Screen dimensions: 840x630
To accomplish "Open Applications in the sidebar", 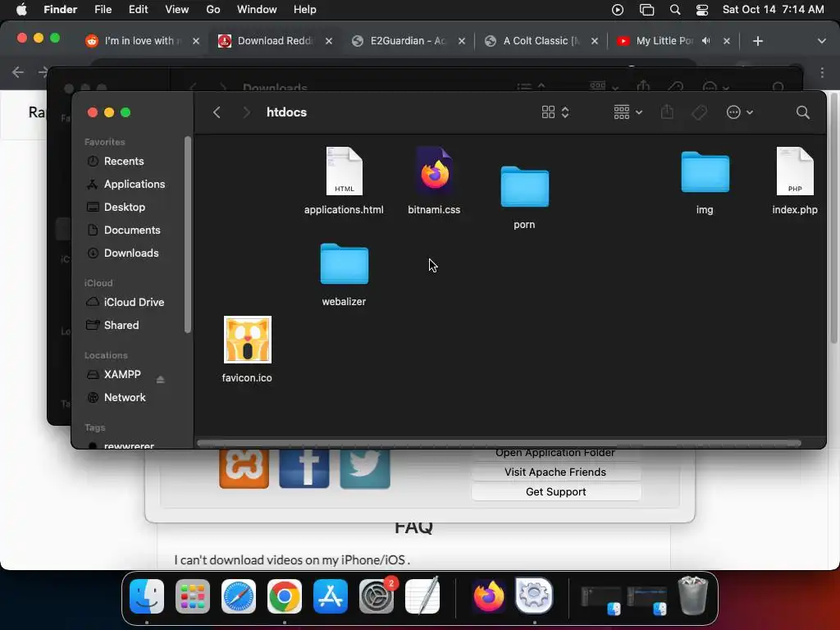I will coord(135,185).
